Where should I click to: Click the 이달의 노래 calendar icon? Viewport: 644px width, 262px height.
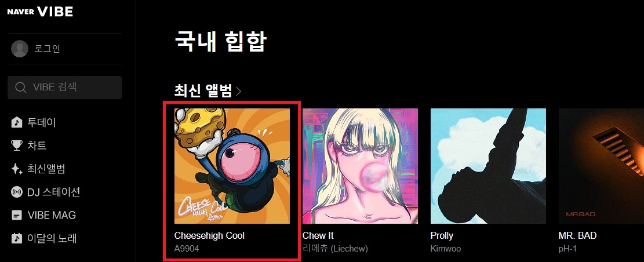[16, 238]
